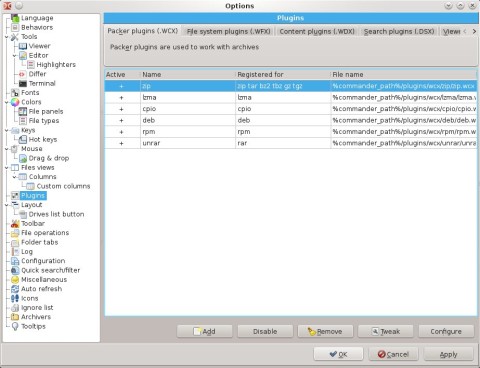This screenshot has height=368, width=480.
Task: Click the Tweak button
Action: [386, 331]
